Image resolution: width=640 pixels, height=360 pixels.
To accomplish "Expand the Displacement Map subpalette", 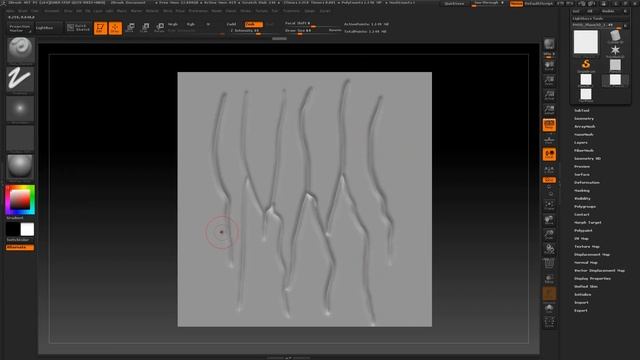I will tap(592, 255).
